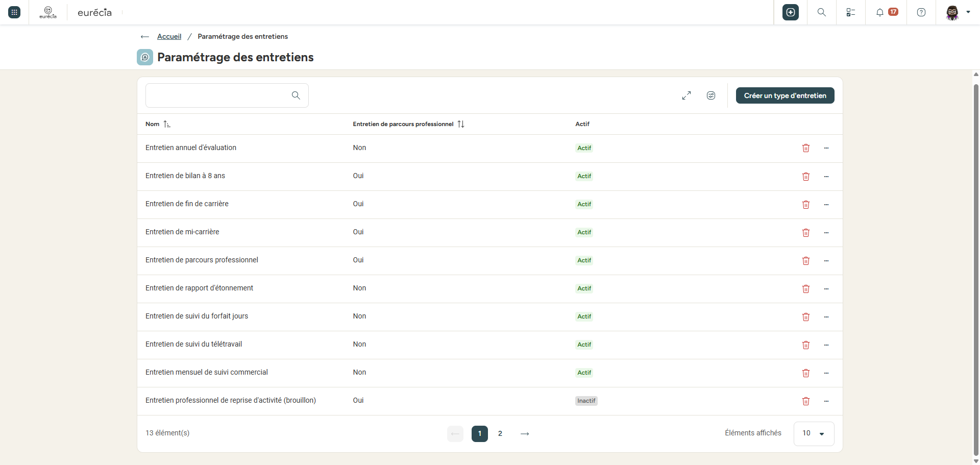This screenshot has width=980, height=465.
Task: Click the quick-create plus icon in header
Action: tap(791, 12)
